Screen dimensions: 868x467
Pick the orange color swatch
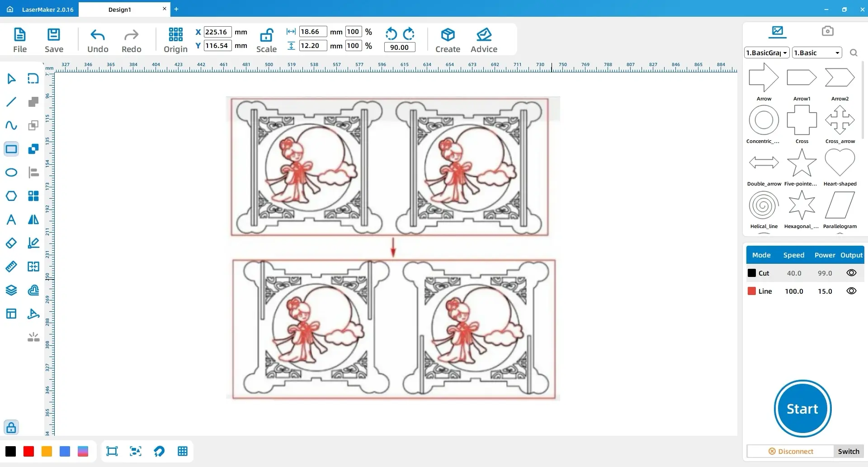tap(47, 451)
